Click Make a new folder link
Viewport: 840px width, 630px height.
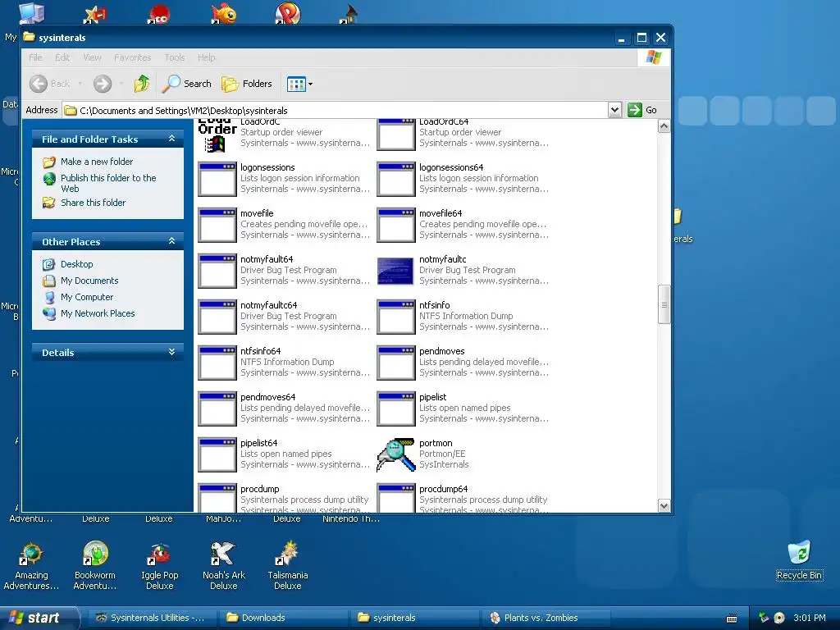97,162
